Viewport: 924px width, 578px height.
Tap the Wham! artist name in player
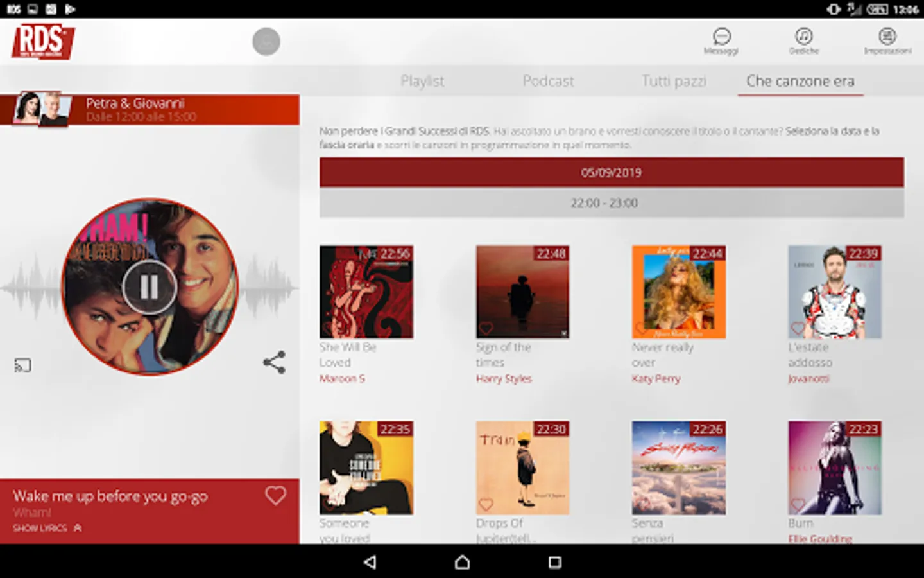(32, 512)
